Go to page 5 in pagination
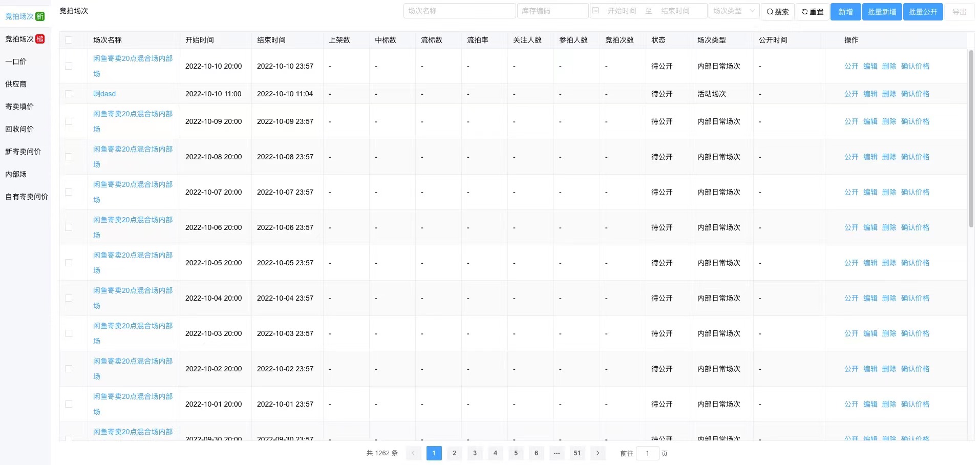Image resolution: width=980 pixels, height=465 pixels. [516, 453]
